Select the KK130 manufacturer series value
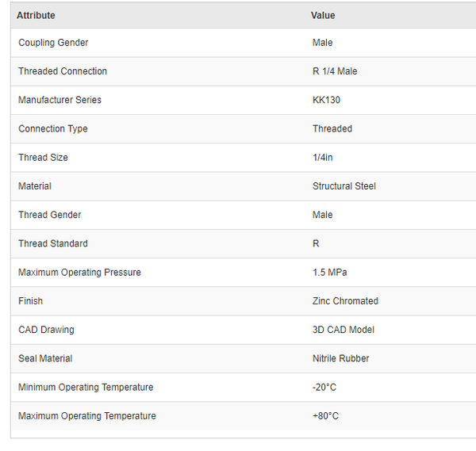 [326, 100]
